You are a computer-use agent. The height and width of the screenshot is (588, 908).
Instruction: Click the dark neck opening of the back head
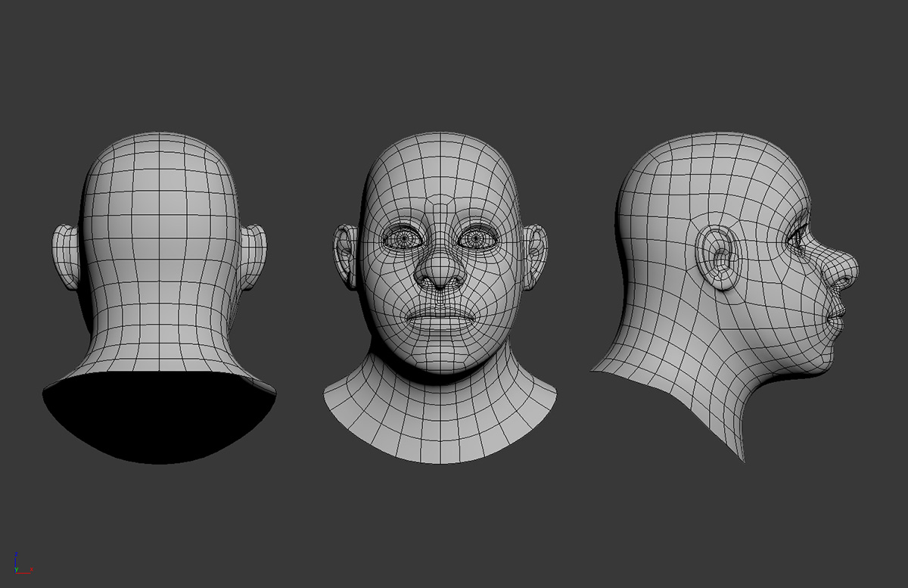click(157, 412)
